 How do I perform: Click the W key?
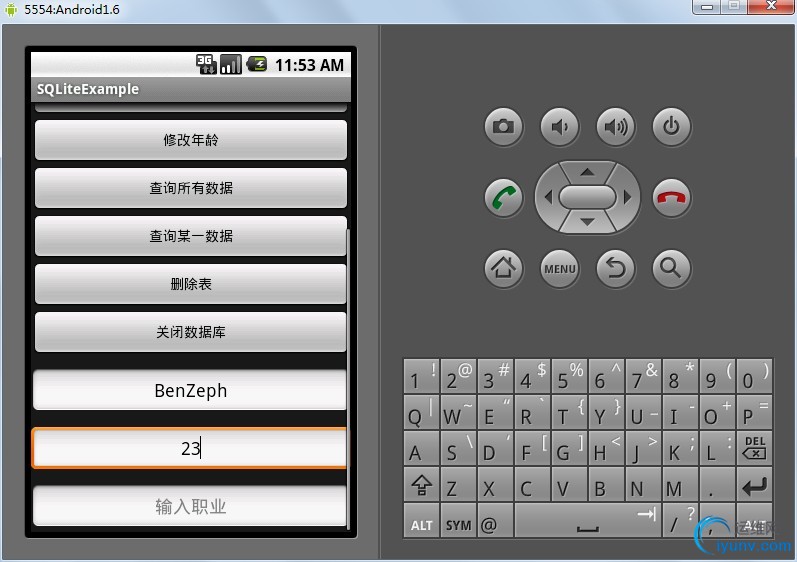(458, 411)
